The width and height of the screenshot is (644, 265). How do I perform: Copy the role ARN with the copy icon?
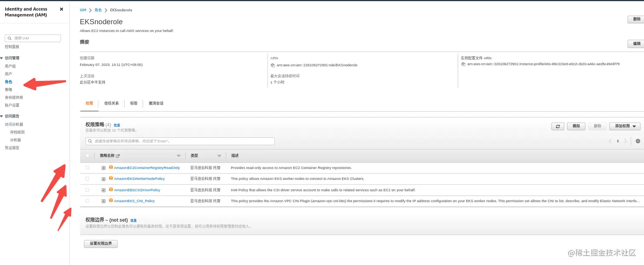(273, 65)
